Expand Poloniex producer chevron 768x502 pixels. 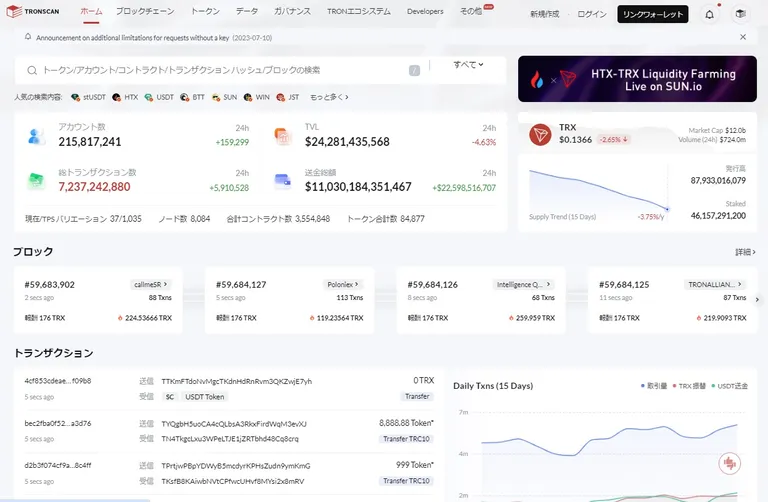click(x=357, y=284)
